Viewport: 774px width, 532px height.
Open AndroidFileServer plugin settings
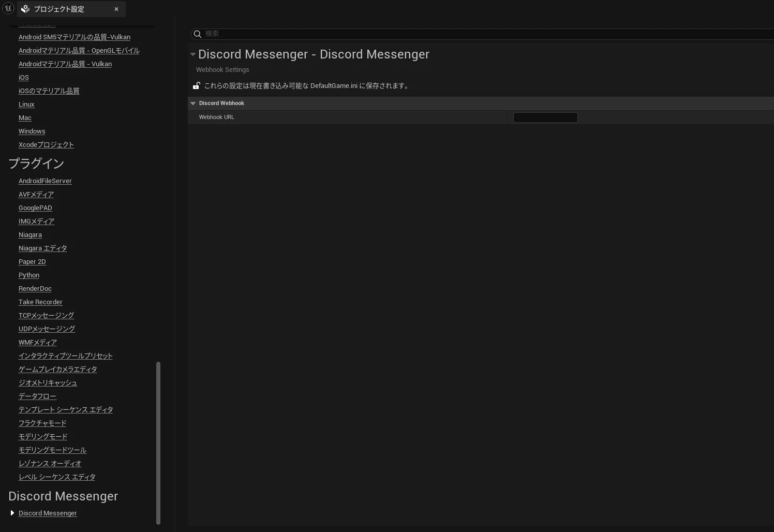tap(45, 181)
